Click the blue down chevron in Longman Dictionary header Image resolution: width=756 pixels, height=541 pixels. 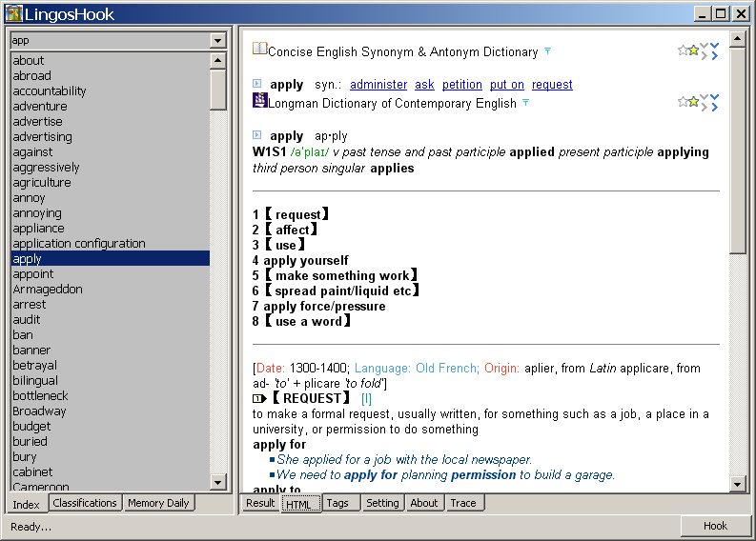click(715, 97)
